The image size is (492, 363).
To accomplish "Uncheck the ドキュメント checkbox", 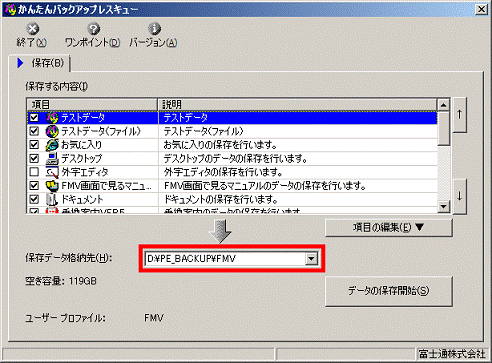I will pos(34,200).
